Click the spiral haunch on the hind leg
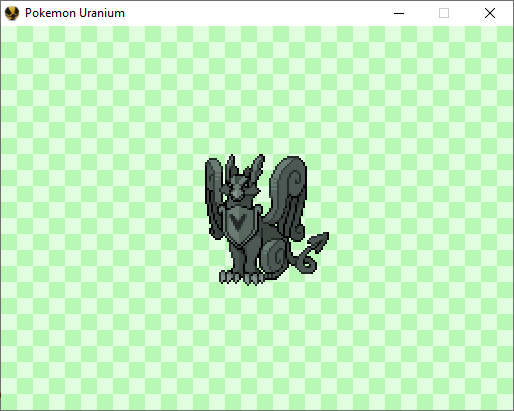The height and width of the screenshot is (411, 514). (274, 256)
